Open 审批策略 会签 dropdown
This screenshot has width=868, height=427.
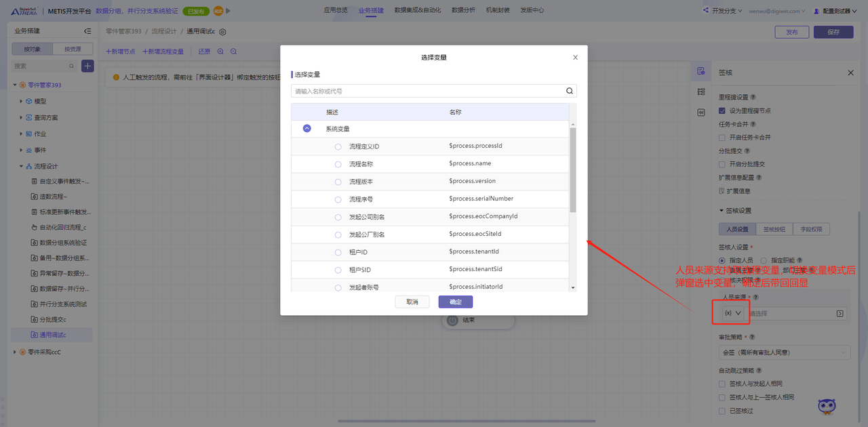[785, 352]
